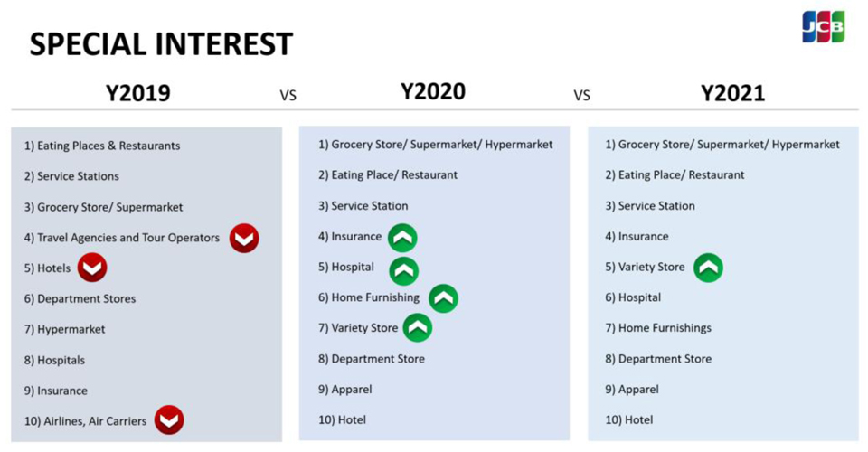Screen dimensions: 868x452
Task: Select Department Stores item in Y2019 list
Action: pyautogui.click(x=80, y=298)
